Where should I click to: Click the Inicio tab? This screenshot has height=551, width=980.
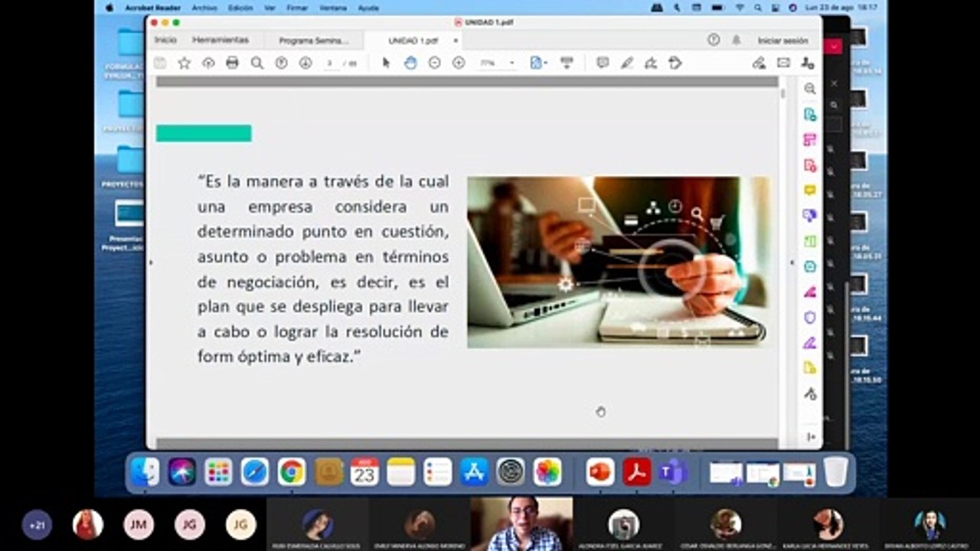165,40
